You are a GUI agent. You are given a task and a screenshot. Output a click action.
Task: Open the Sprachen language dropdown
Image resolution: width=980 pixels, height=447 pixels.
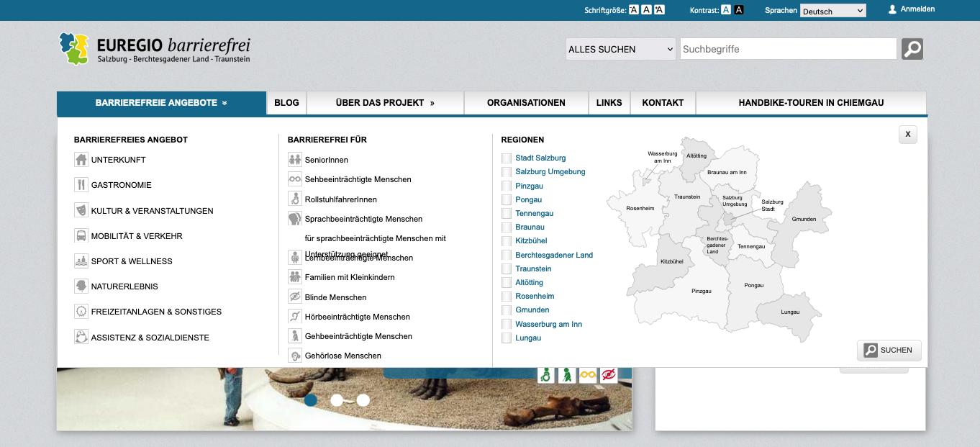(x=832, y=11)
